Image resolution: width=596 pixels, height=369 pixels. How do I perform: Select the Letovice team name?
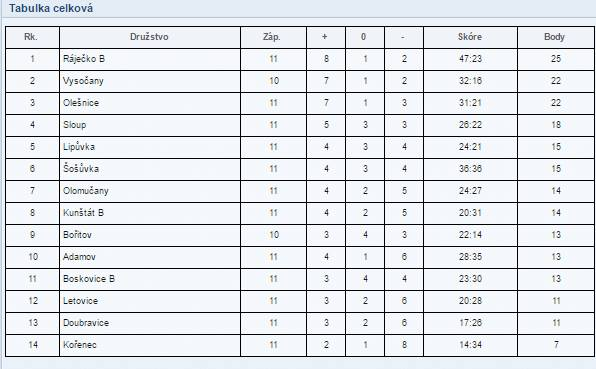pyautogui.click(x=81, y=301)
